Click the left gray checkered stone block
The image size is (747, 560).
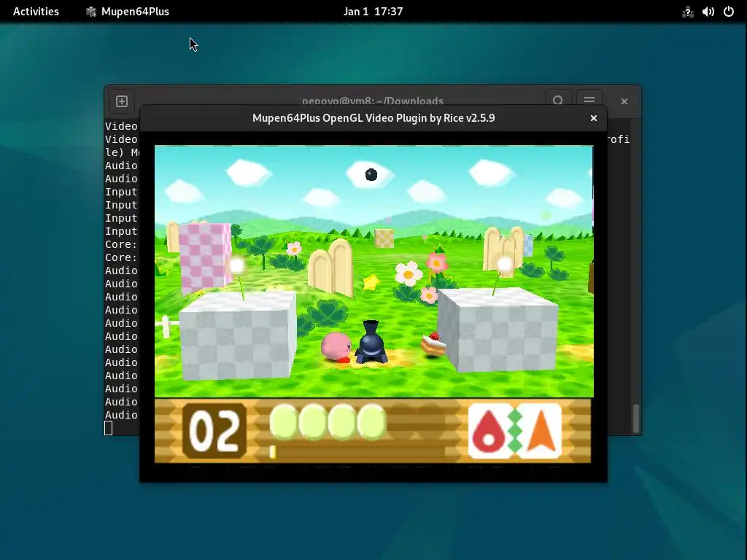[x=238, y=335]
